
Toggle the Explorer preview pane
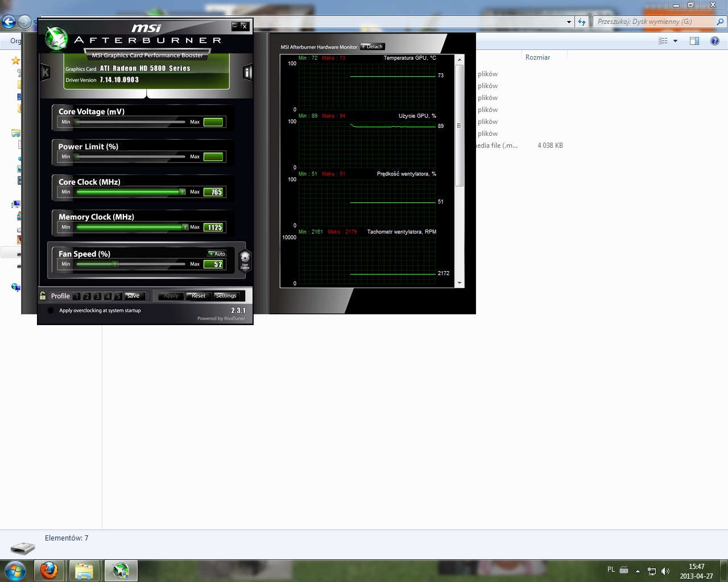coord(694,41)
